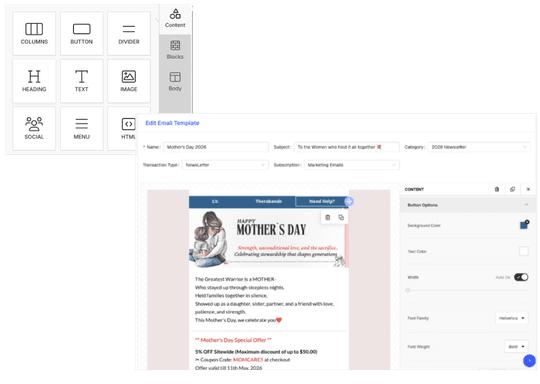The width and height of the screenshot is (540, 384).
Task: Click the Width slider handle
Action: pyautogui.click(x=408, y=290)
